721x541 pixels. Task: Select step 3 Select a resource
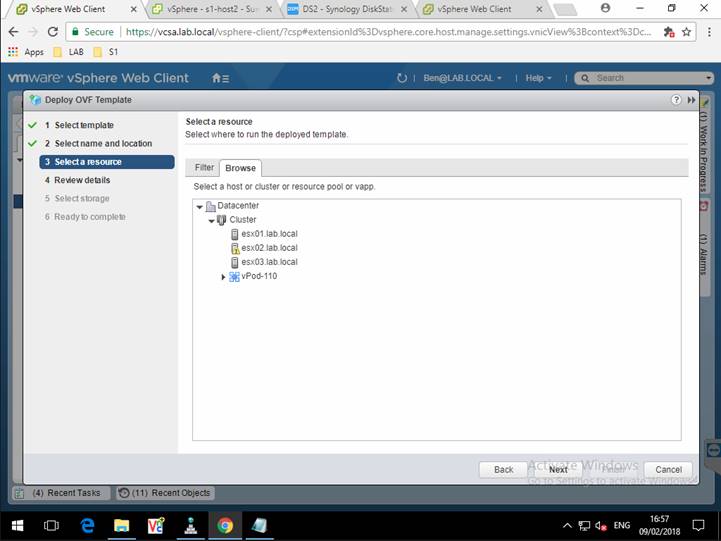click(107, 162)
